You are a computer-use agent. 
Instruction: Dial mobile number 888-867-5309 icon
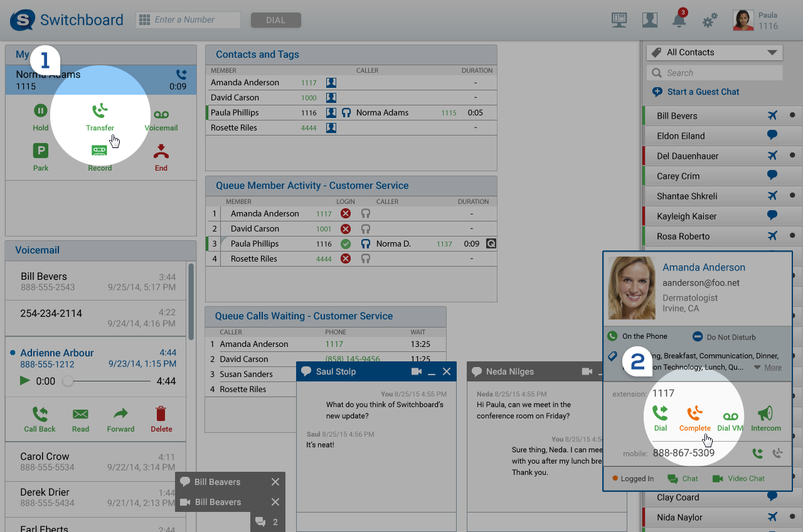click(758, 453)
